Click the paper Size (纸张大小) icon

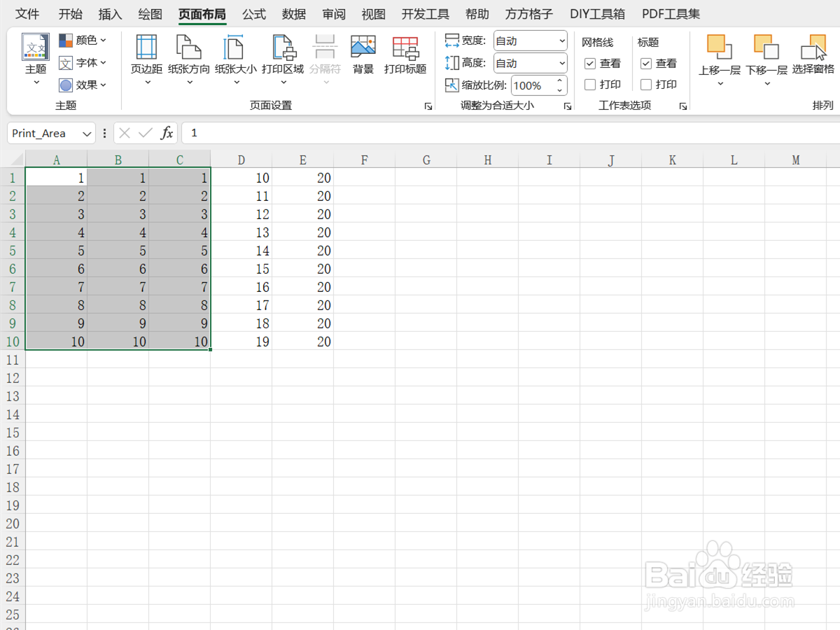(x=236, y=48)
